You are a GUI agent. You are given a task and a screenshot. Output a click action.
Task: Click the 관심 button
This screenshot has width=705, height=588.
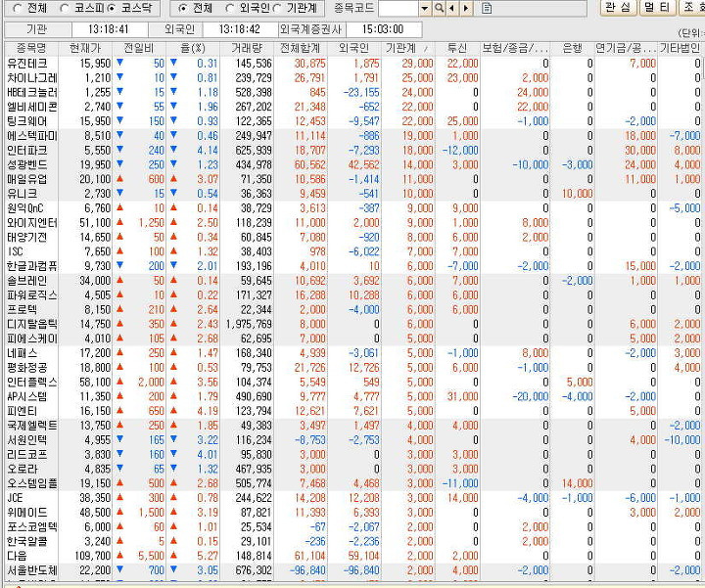coord(619,7)
